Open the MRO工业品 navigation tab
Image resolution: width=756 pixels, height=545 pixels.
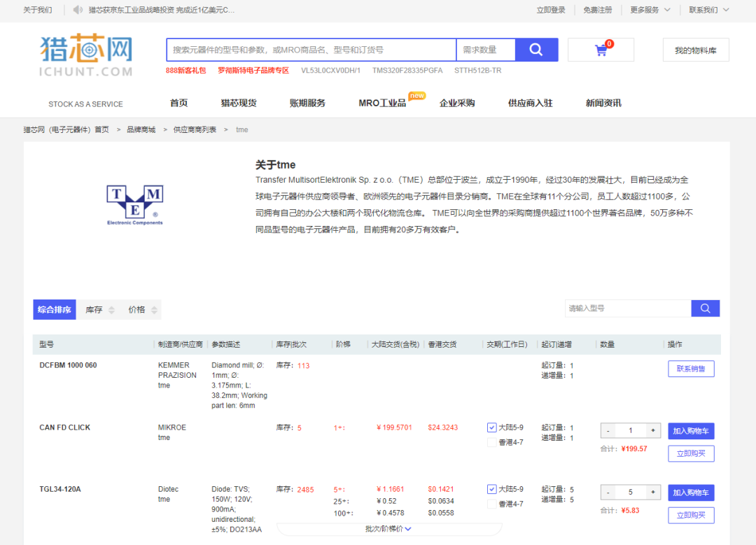tap(382, 103)
